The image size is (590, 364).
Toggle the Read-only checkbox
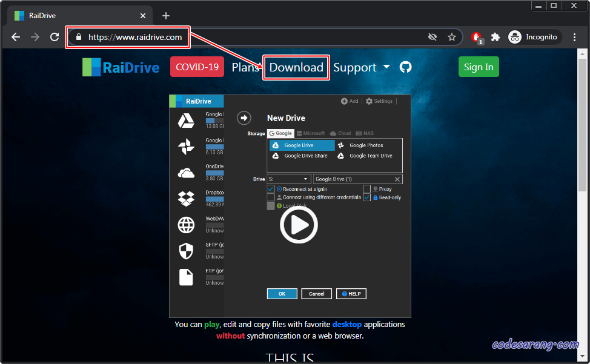pyautogui.click(x=366, y=197)
